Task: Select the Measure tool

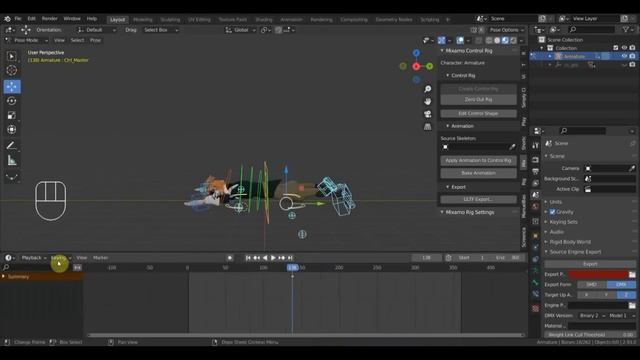Action: [11, 160]
